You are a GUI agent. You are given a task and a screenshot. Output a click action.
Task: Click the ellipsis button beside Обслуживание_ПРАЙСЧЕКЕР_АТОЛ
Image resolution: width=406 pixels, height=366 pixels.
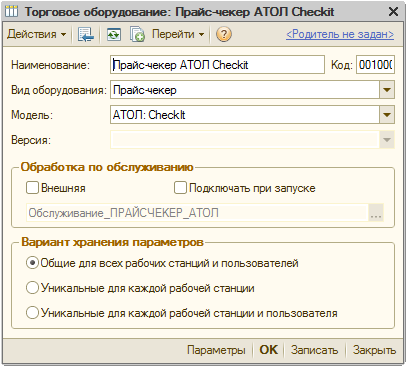coord(376,213)
